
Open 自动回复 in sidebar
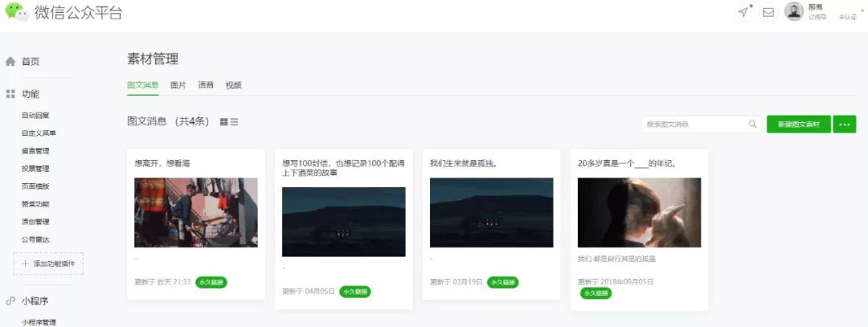(35, 115)
